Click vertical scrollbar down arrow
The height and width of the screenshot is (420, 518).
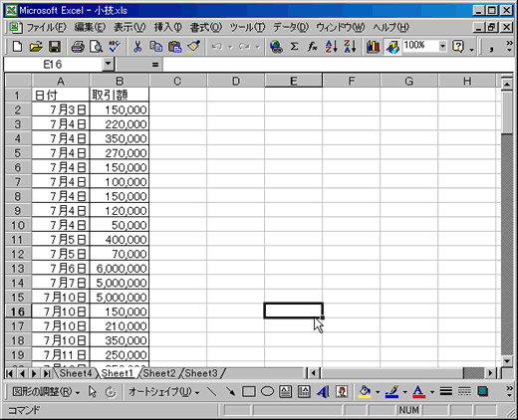coord(507,361)
